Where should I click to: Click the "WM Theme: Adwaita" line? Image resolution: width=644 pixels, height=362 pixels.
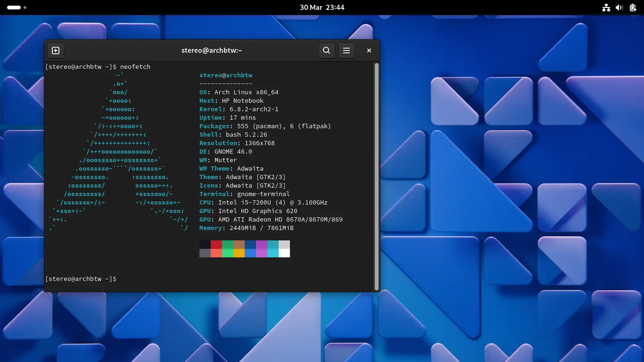pyautogui.click(x=231, y=168)
